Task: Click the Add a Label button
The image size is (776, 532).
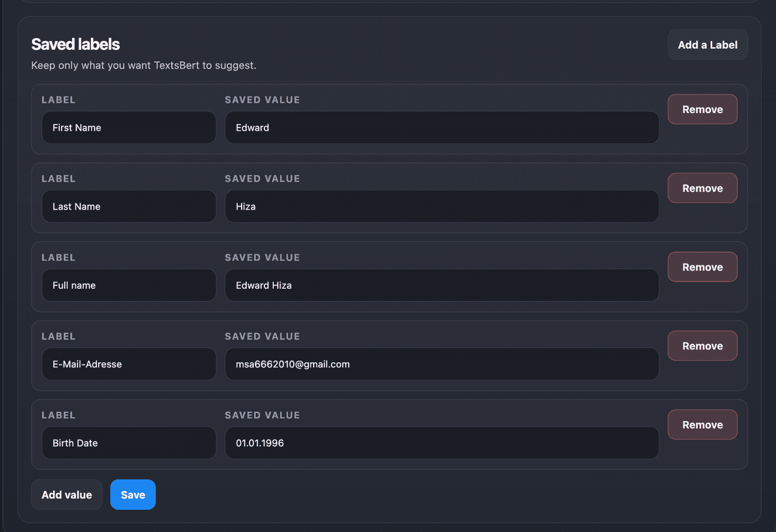Action: (707, 45)
